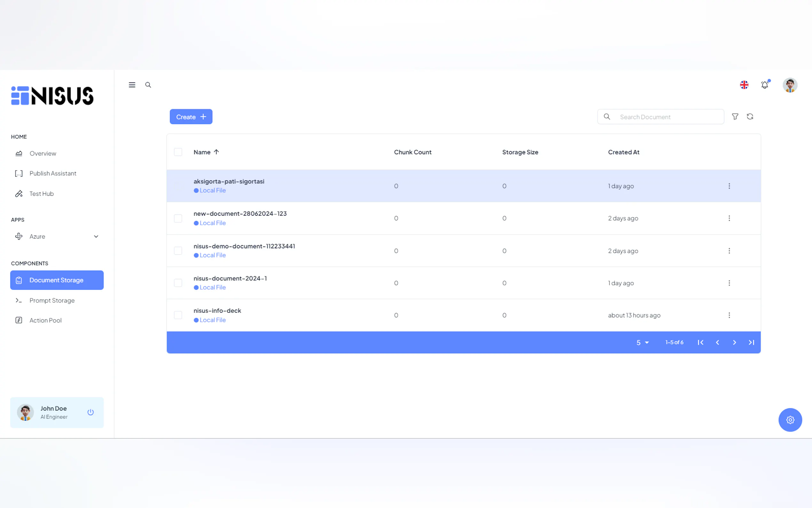Viewport: 812px width, 508px height.
Task: Refresh the document list
Action: pyautogui.click(x=750, y=116)
